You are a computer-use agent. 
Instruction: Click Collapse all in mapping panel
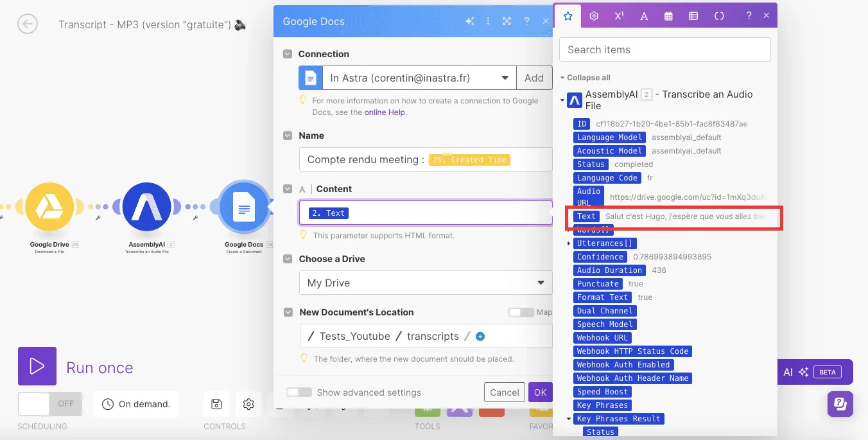tap(585, 78)
